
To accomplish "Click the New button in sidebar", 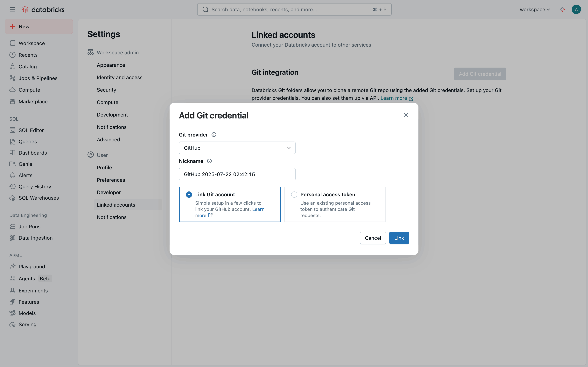I will [x=39, y=26].
